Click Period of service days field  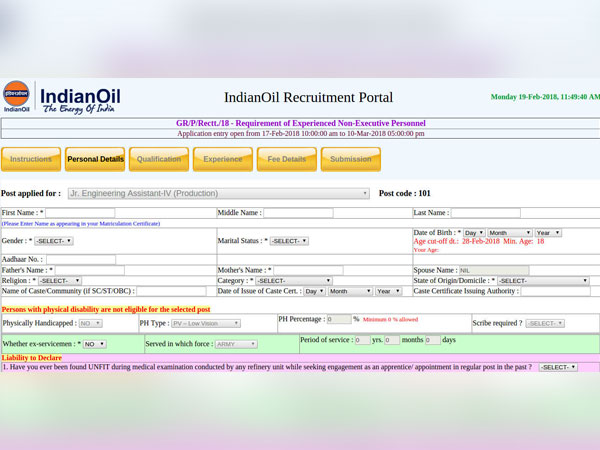pos(433,340)
